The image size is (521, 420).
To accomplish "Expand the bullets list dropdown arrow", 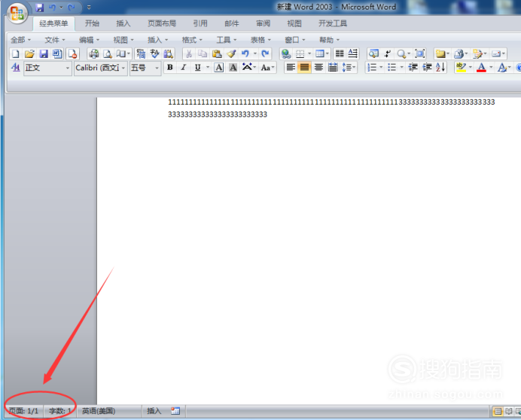I will [x=401, y=68].
